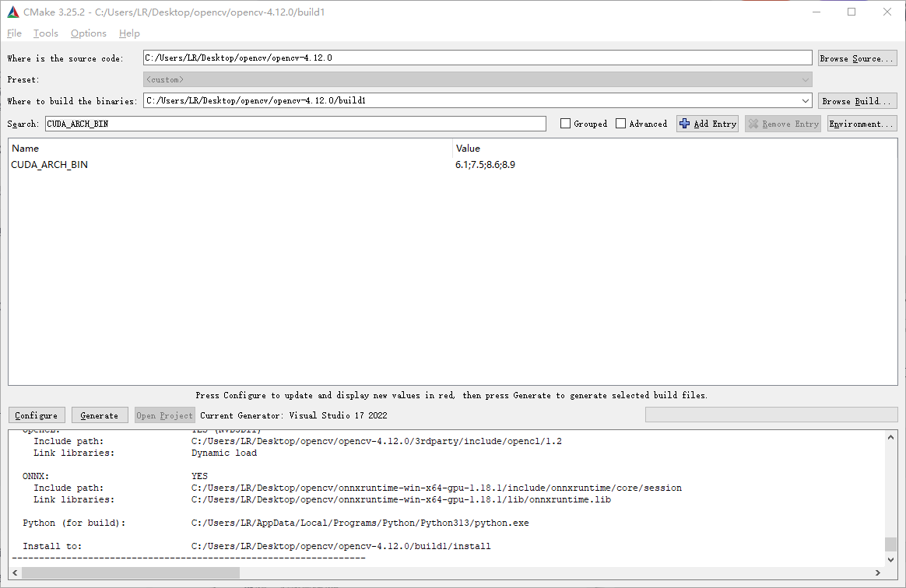The image size is (906, 588).
Task: Click the configure progress bar
Action: 771,415
